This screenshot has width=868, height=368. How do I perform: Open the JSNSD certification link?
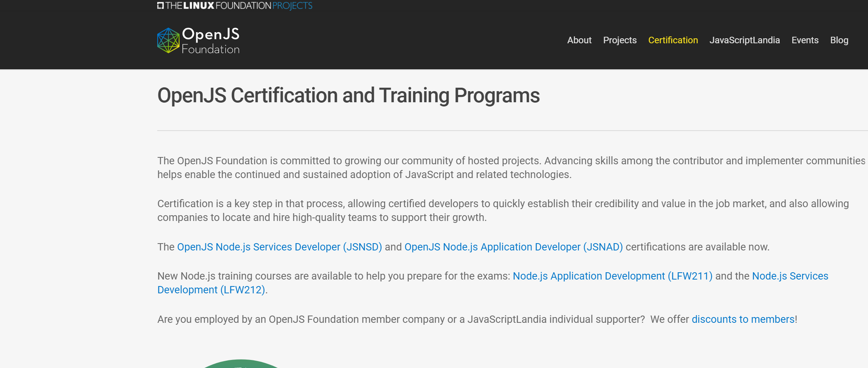(279, 247)
